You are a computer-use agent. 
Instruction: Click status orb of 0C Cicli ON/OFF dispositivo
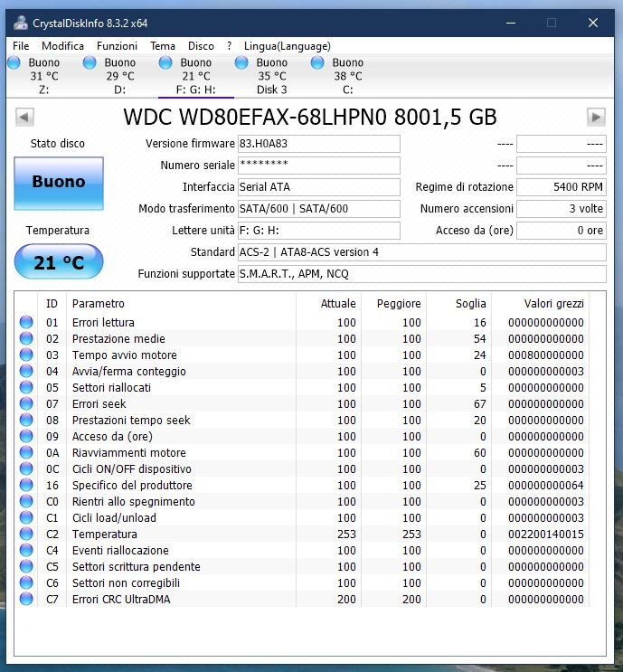26,469
